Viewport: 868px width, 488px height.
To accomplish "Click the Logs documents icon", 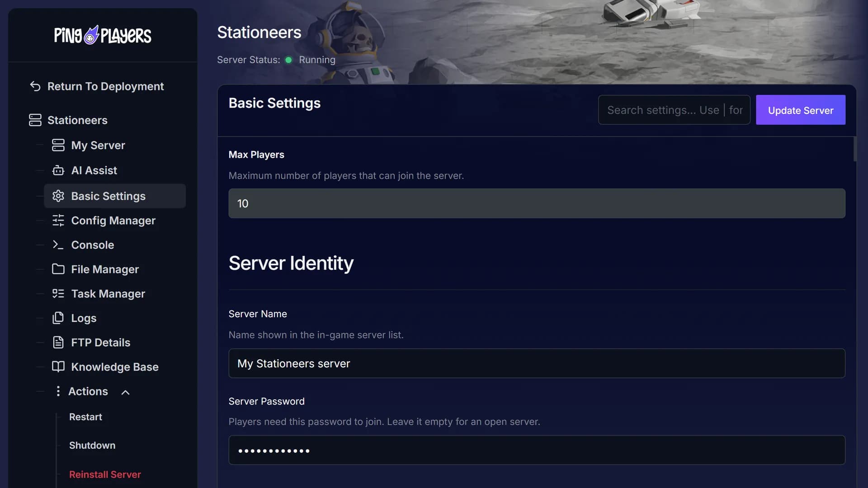I will tap(58, 318).
